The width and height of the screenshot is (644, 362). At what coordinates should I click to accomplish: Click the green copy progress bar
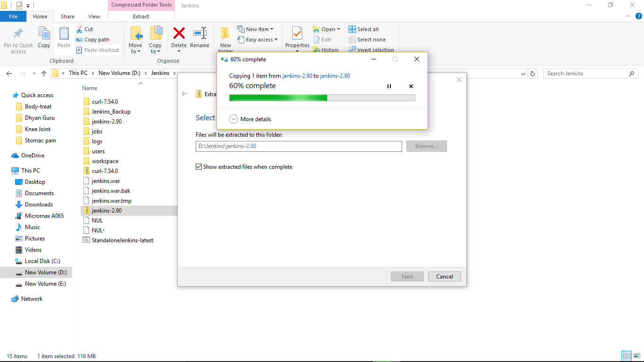(x=278, y=98)
